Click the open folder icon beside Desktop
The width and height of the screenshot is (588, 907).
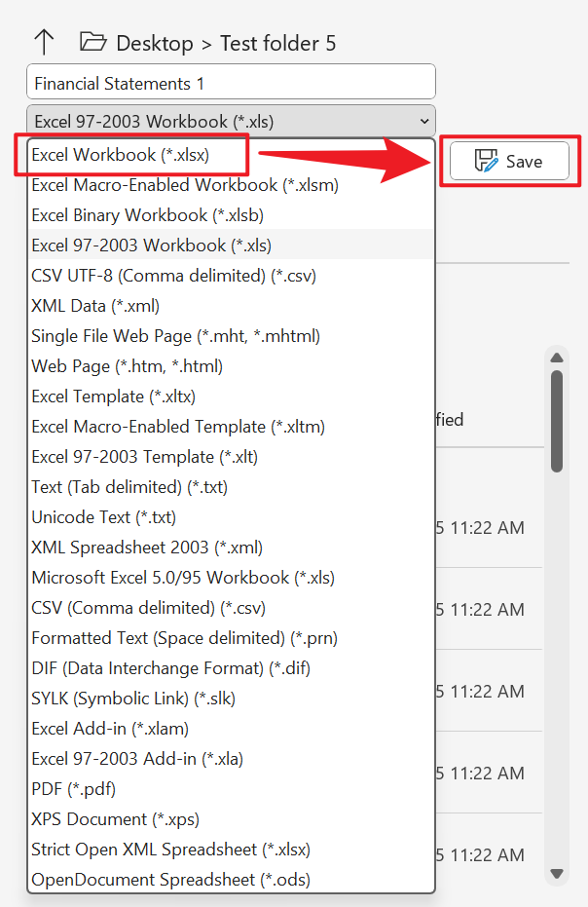pyautogui.click(x=93, y=42)
